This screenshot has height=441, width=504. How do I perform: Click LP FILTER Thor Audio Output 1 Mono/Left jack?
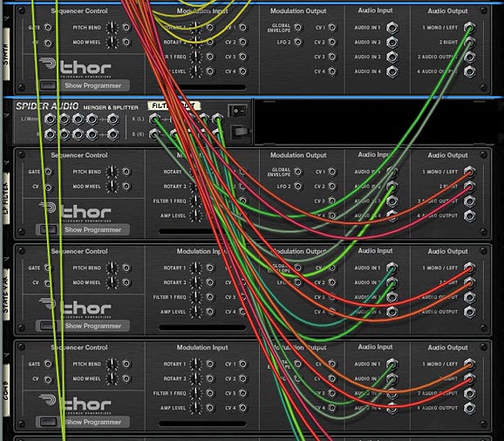[469, 172]
